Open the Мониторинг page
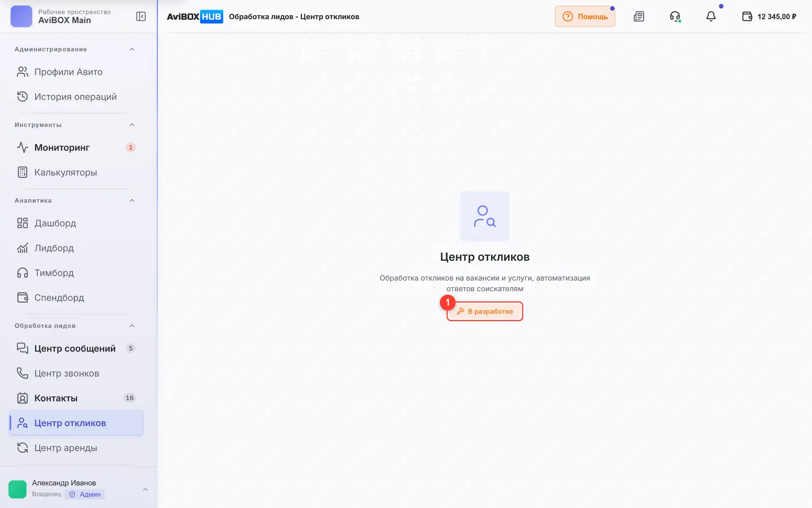Screen dimensions: 812x508 point(76,147)
